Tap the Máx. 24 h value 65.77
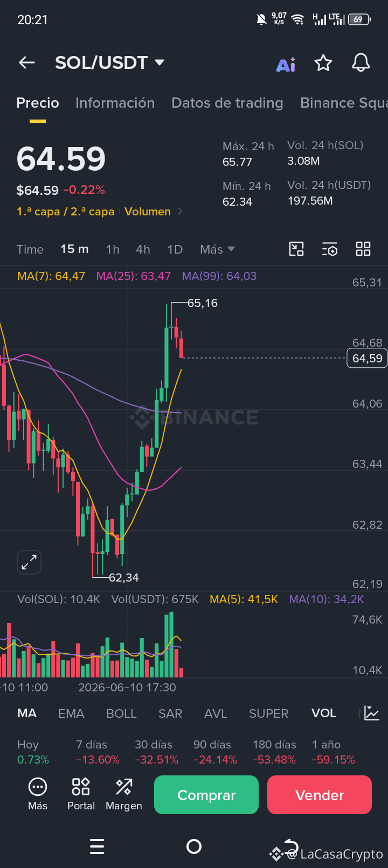Viewport: 388px width, 868px height. [x=237, y=162]
